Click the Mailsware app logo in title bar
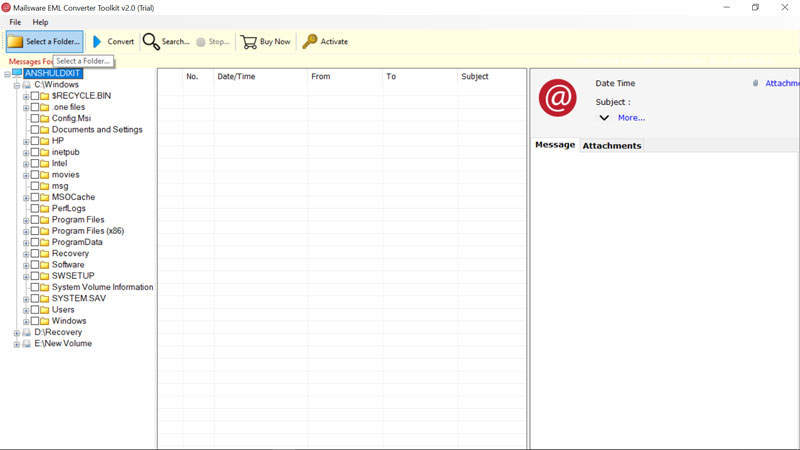The width and height of the screenshot is (800, 450). 6,8
